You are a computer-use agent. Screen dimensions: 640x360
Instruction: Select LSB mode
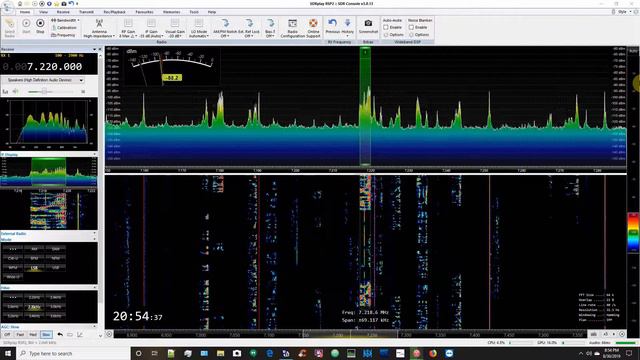(34, 268)
